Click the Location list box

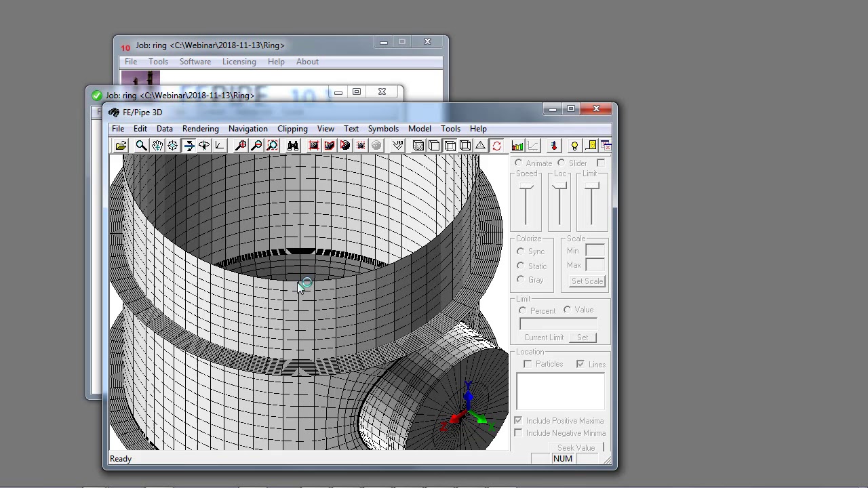[x=560, y=390]
